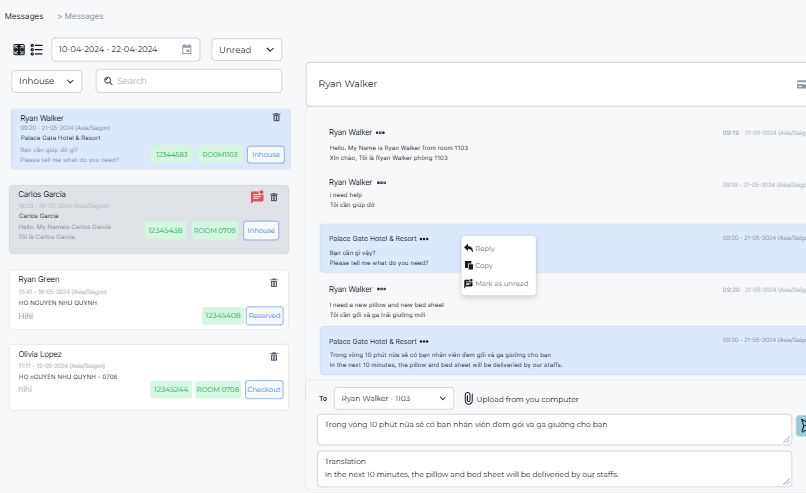The image size is (806, 493).
Task: Choose Mark as unread in context menu
Action: (x=496, y=283)
